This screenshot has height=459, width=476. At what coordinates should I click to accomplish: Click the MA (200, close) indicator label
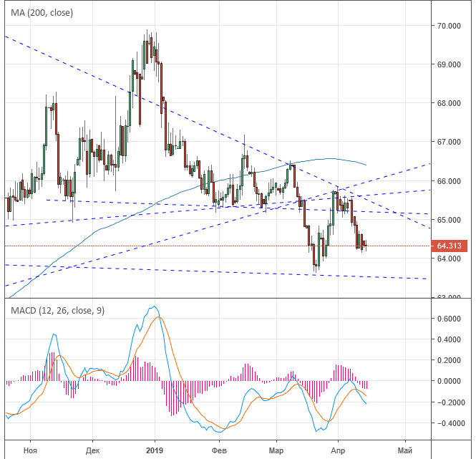point(42,13)
